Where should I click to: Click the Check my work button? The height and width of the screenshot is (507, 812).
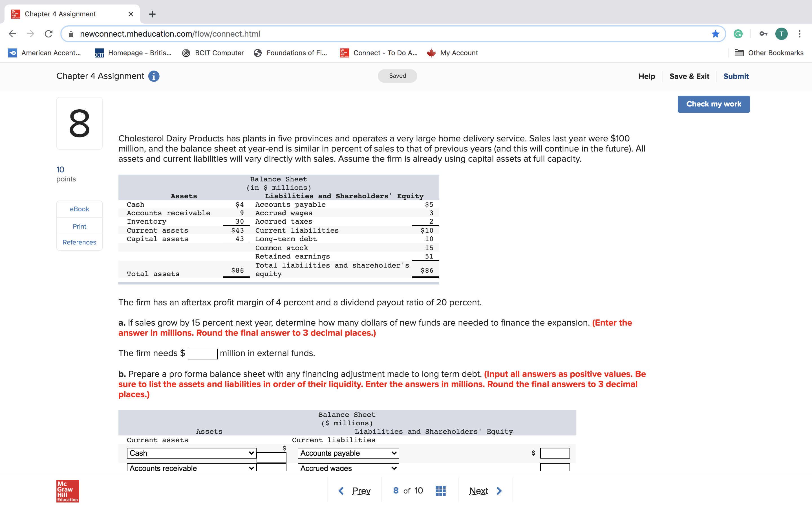pyautogui.click(x=713, y=104)
